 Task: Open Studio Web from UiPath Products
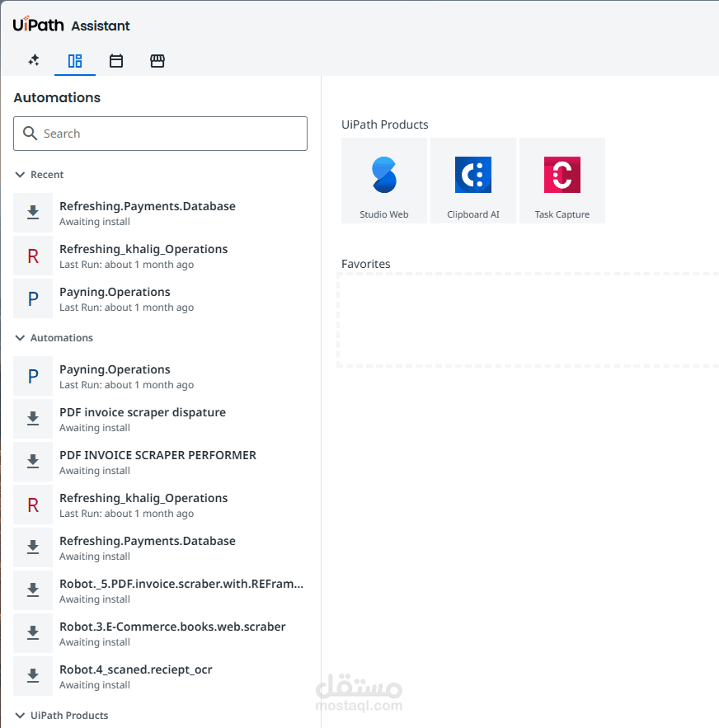[383, 180]
